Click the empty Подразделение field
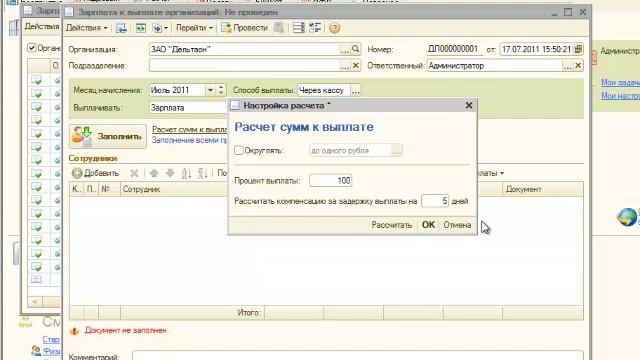 tap(244, 65)
